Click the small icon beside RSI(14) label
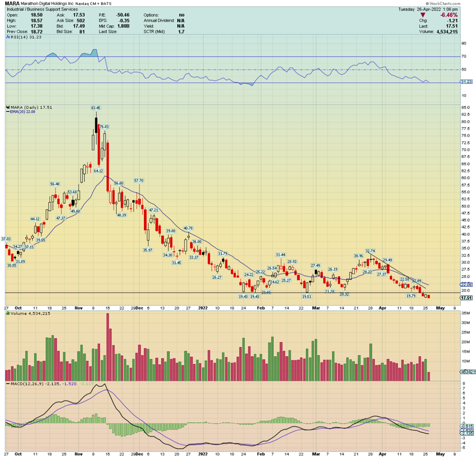The width and height of the screenshot is (476, 457). point(8,37)
